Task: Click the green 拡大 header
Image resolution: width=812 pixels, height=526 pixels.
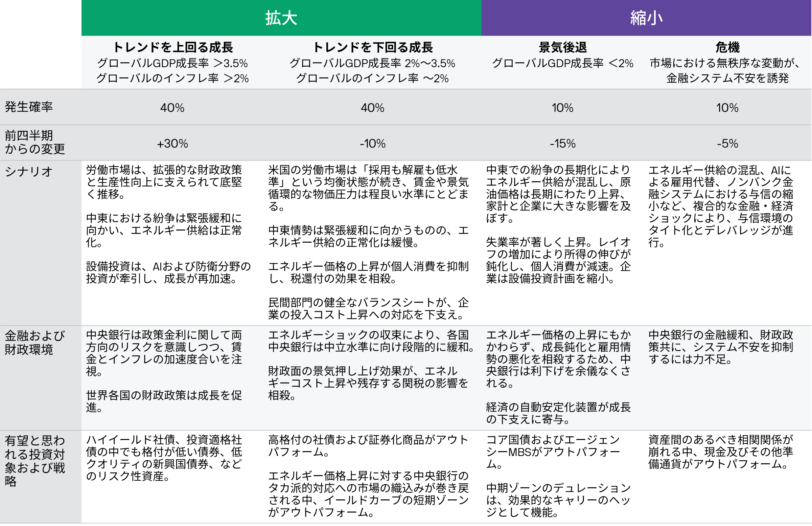Action: 282,18
